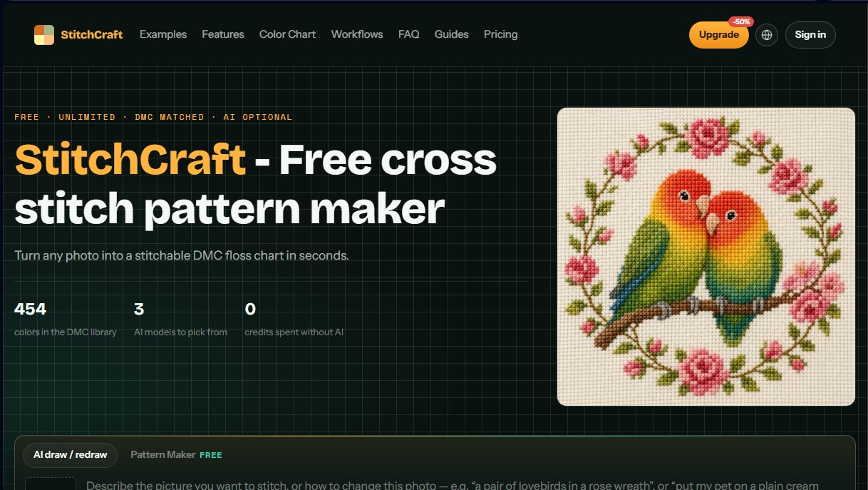This screenshot has width=868, height=490.
Task: Click the StitchCraft logo icon
Action: [x=44, y=35]
